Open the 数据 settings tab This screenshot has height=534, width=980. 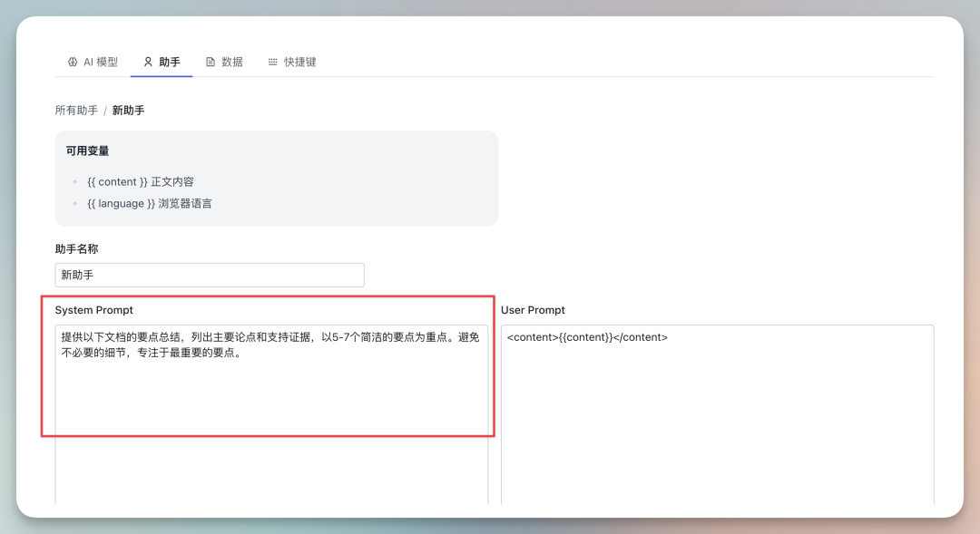(224, 62)
